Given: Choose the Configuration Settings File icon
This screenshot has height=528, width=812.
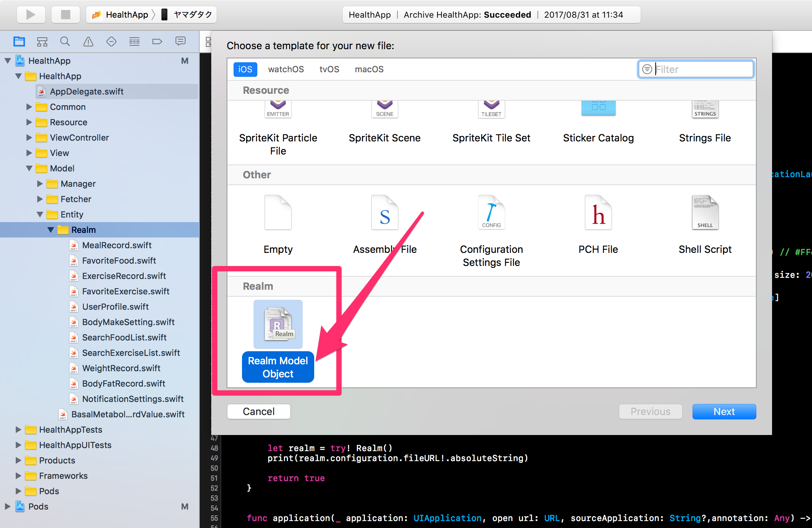Looking at the screenshot, I should [x=491, y=212].
